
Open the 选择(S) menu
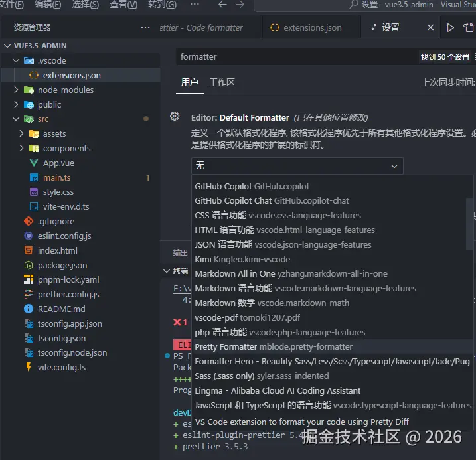coord(85,5)
